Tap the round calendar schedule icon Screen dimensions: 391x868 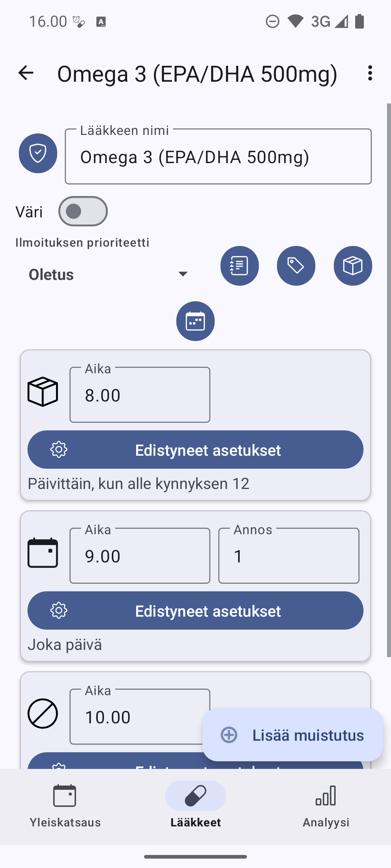(x=195, y=321)
